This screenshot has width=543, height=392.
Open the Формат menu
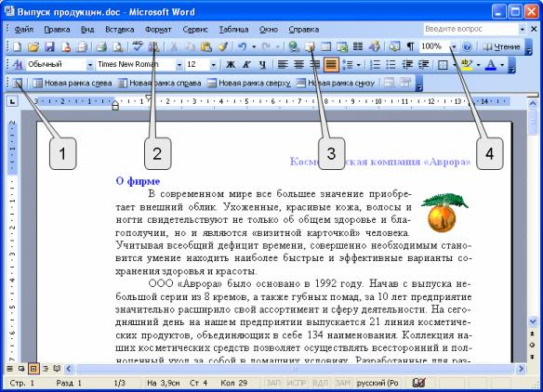[x=158, y=30]
